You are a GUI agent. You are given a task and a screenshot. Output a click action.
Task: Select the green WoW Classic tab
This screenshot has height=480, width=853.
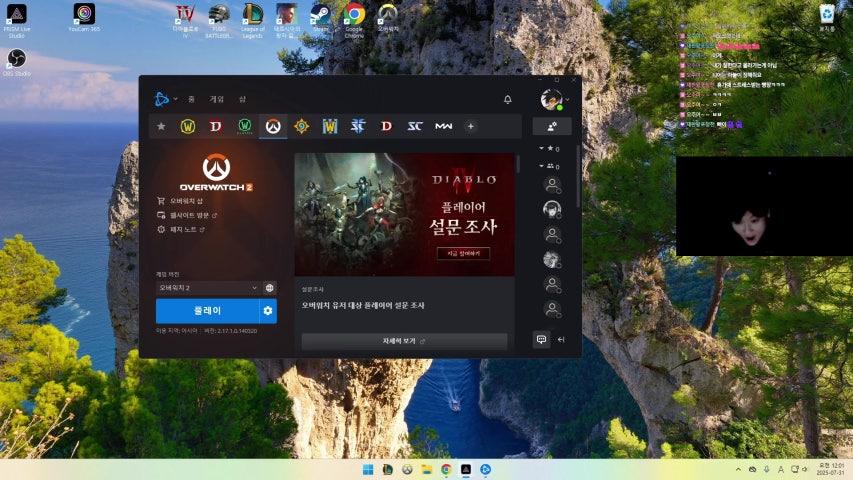click(245, 126)
